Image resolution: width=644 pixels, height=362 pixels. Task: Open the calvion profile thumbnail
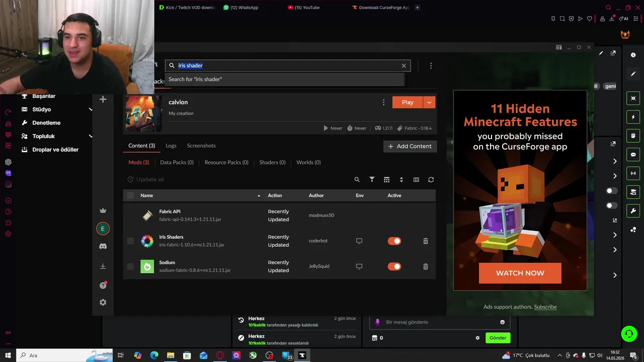[144, 114]
